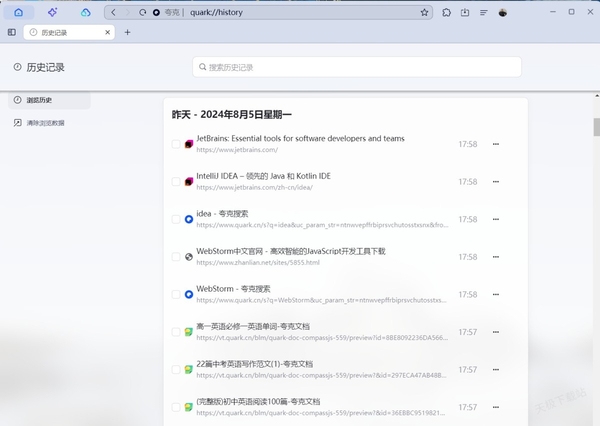This screenshot has height=426, width=600.
Task: Check the box for JetBrains Essential tools entry
Action: (176, 144)
